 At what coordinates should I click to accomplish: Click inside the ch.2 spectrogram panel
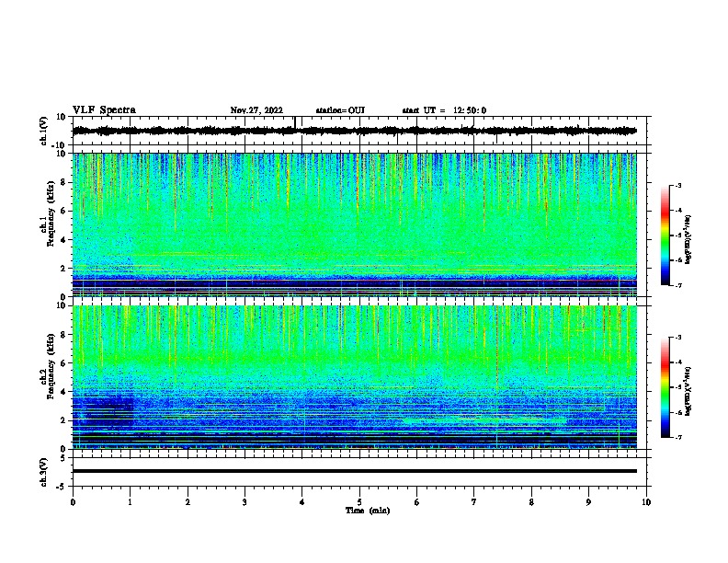pyautogui.click(x=355, y=377)
